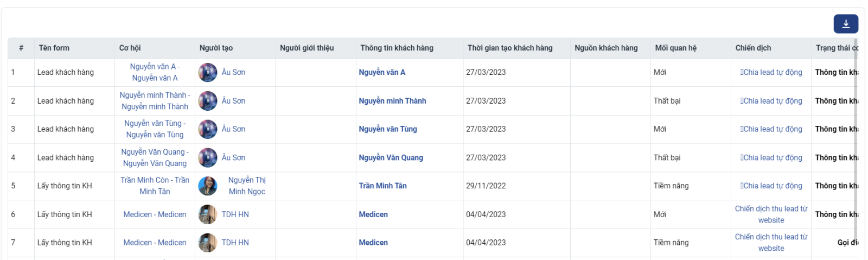Open customer Nguyễn văn A details
The height and width of the screenshot is (260, 868).
pos(382,72)
